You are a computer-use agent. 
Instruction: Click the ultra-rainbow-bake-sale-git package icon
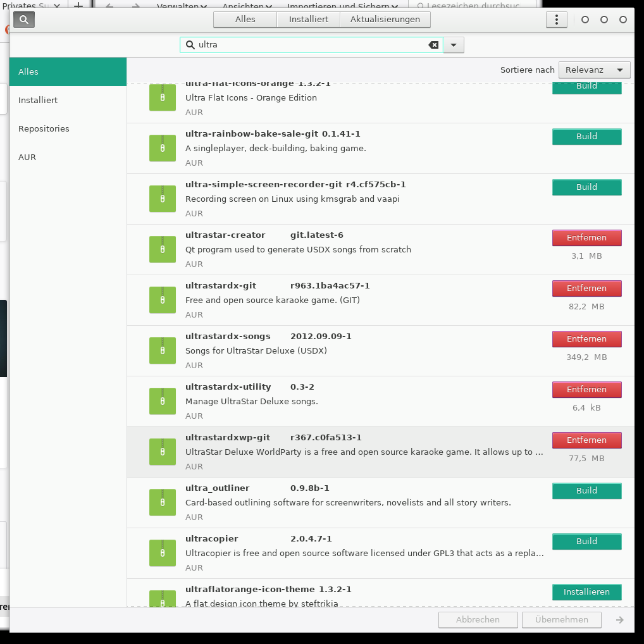163,148
